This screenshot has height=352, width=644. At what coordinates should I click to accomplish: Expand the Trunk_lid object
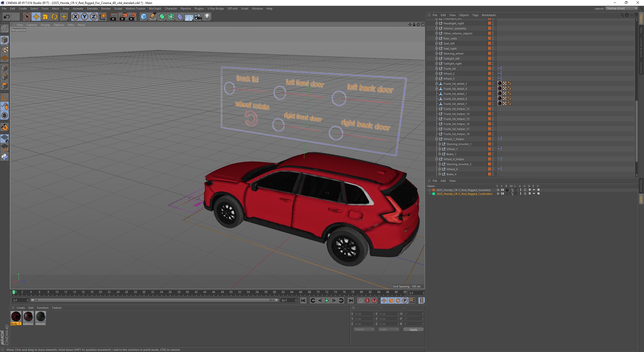tap(437, 69)
